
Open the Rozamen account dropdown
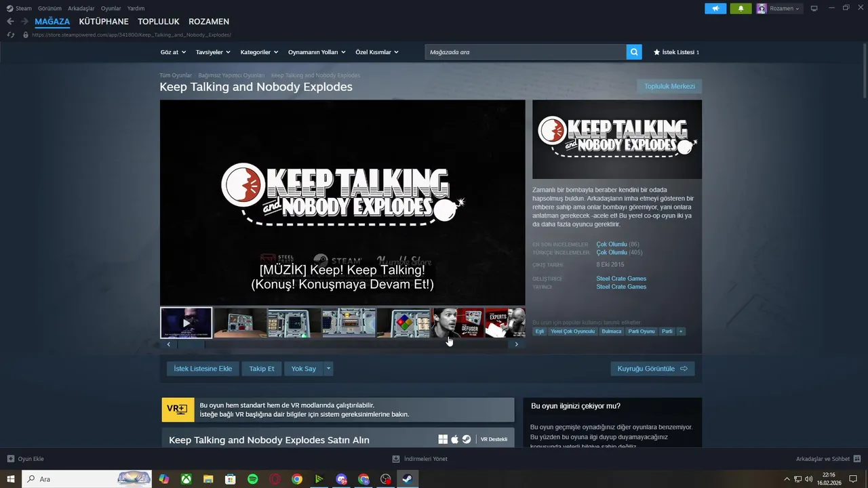[x=785, y=9]
